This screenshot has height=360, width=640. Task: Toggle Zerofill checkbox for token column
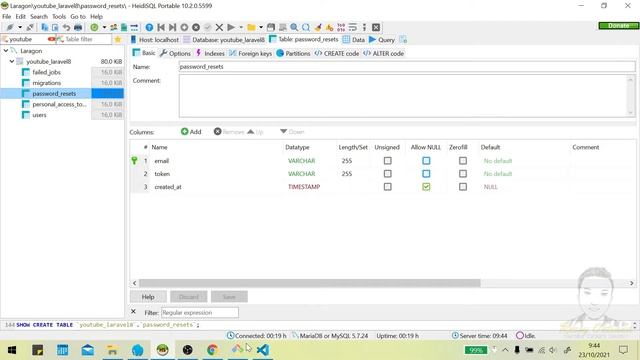pos(463,174)
